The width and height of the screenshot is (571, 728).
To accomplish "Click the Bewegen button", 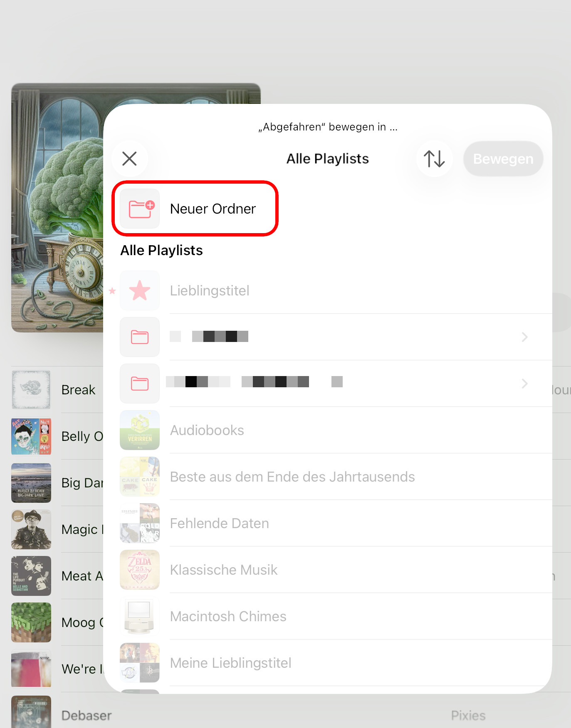I will 503,159.
